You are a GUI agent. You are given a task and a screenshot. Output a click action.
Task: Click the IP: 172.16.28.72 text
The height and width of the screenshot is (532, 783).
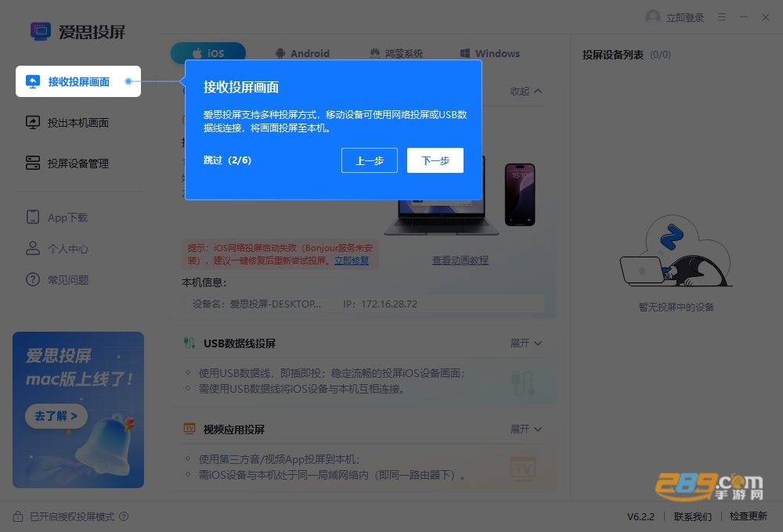tap(380, 304)
